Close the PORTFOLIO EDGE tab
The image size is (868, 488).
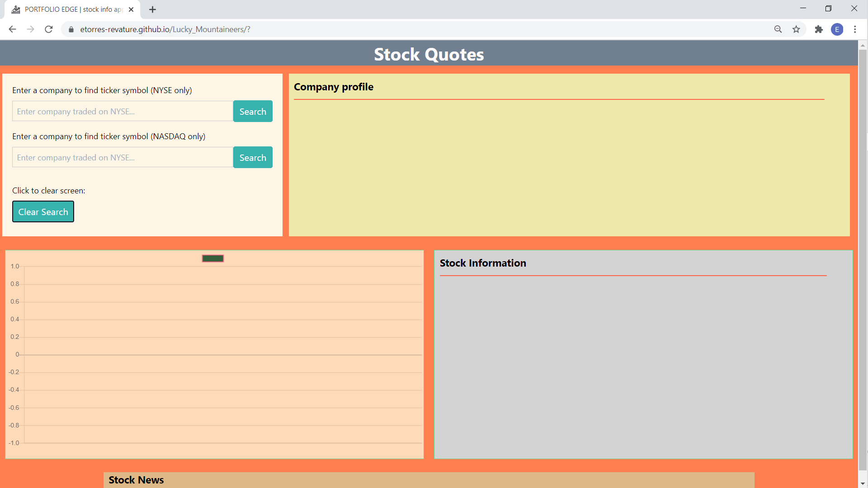[131, 9]
